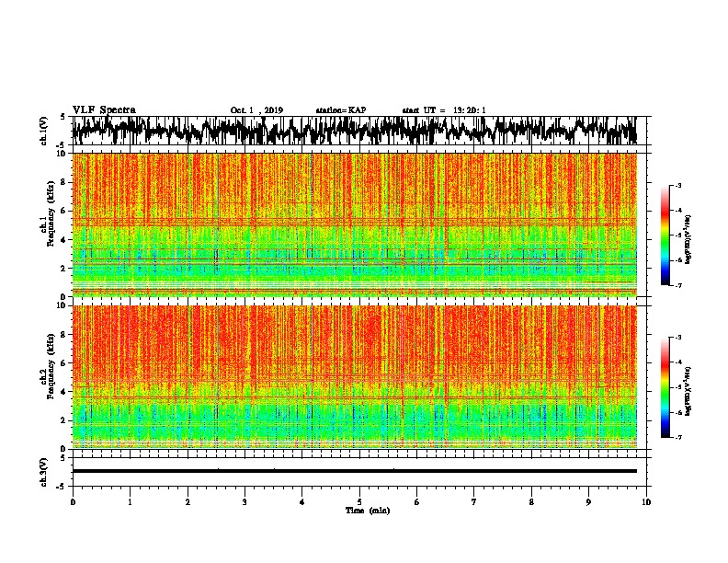Image resolution: width=728 pixels, height=563 pixels.
Task: Click the time axis tick label "10"
Action: click(x=646, y=502)
